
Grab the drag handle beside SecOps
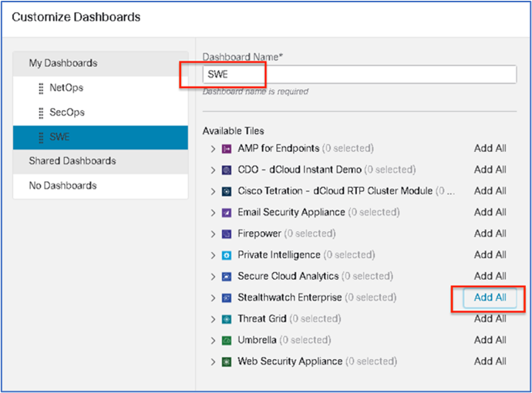coord(41,113)
